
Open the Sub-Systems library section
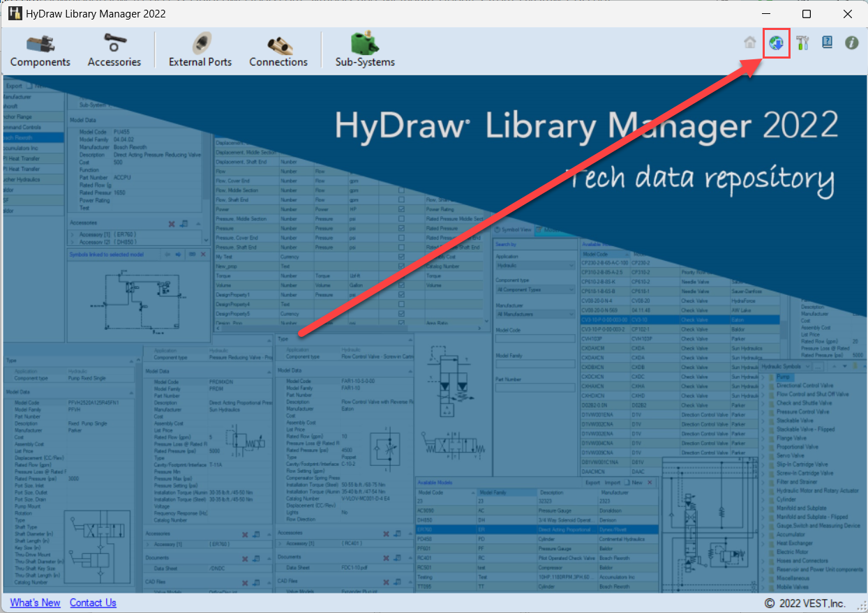[365, 50]
